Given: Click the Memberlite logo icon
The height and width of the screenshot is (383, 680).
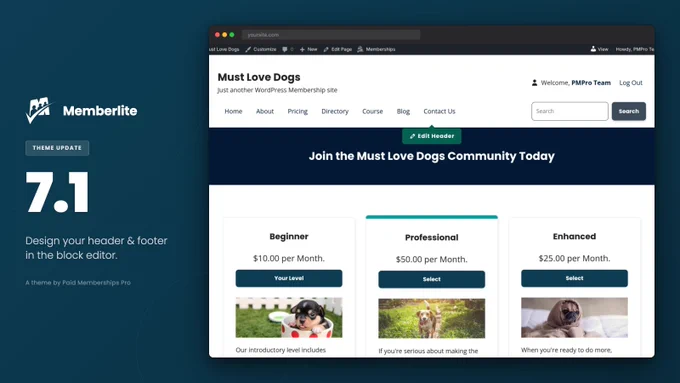Looking at the screenshot, I should (x=39, y=110).
